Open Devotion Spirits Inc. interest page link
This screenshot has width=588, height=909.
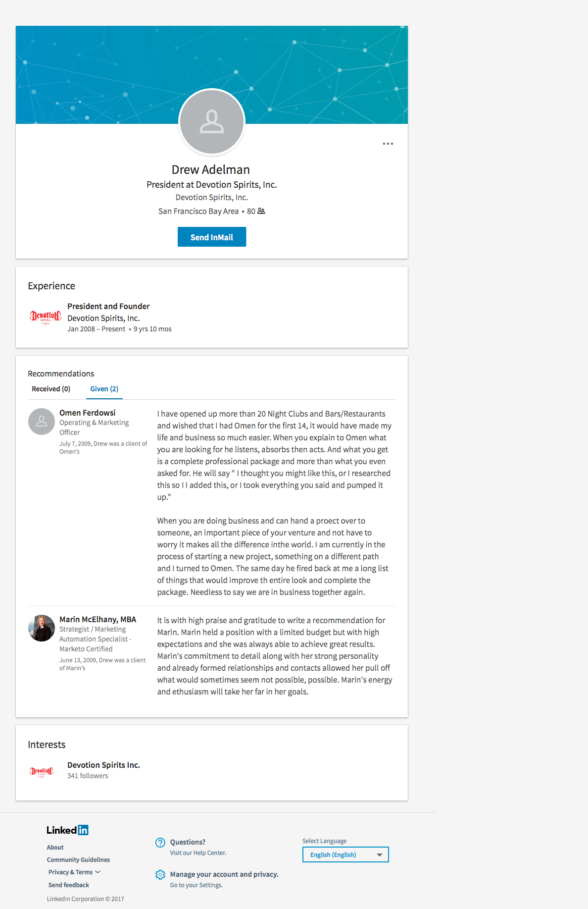103,765
